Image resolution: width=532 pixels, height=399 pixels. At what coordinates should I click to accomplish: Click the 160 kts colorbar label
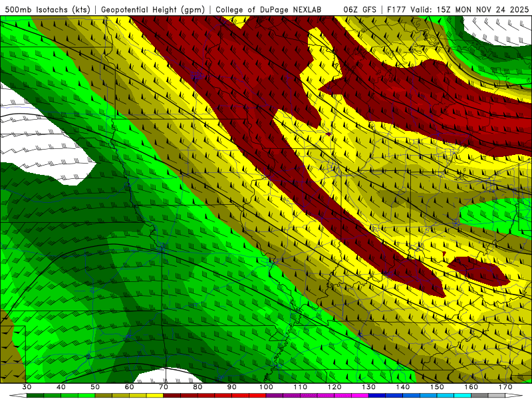tap(471, 387)
